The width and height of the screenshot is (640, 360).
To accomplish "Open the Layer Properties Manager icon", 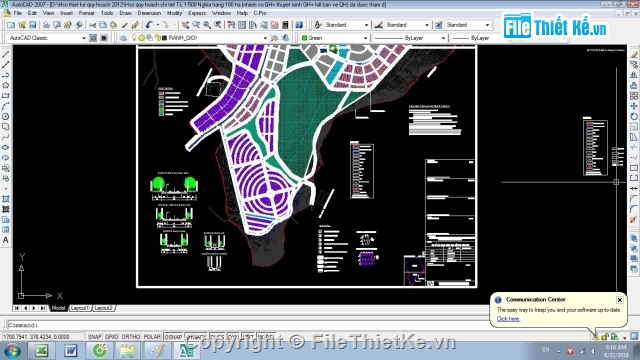I will pyautogui.click(x=123, y=38).
